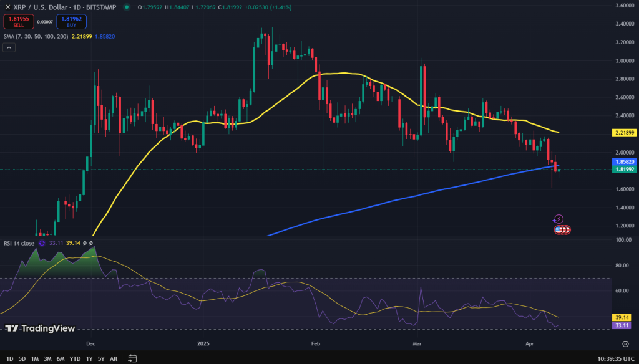The height and width of the screenshot is (364, 639).
Task: Select the 1D time range
Action: [10, 359]
